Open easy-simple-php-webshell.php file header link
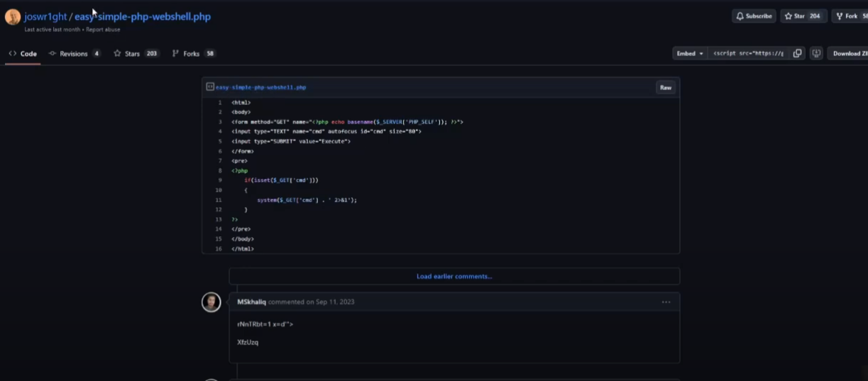868x381 pixels. [x=261, y=87]
